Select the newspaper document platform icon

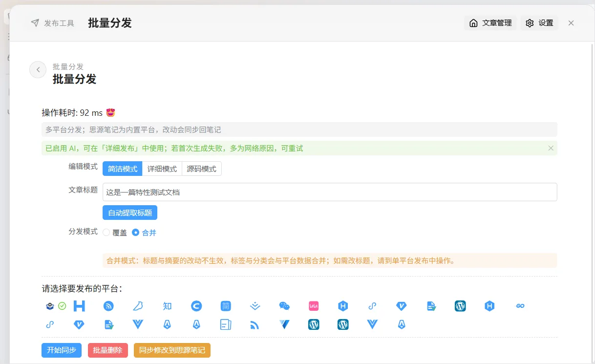[226, 324]
